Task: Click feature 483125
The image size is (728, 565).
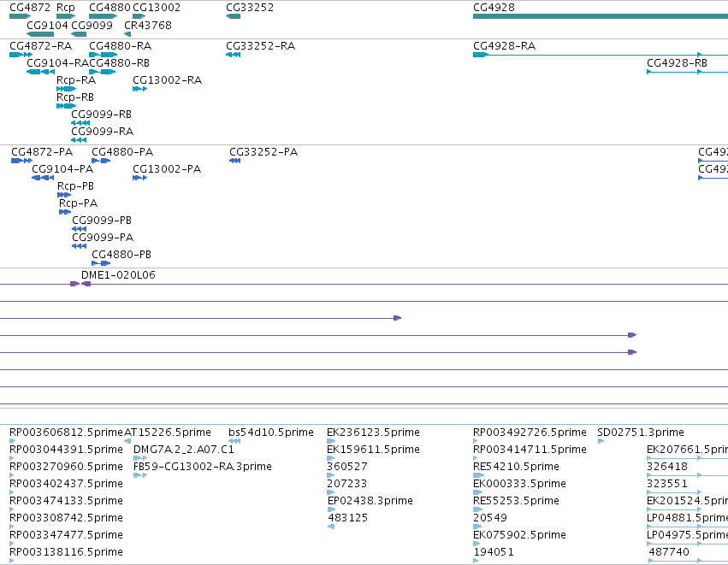Action: point(348,518)
